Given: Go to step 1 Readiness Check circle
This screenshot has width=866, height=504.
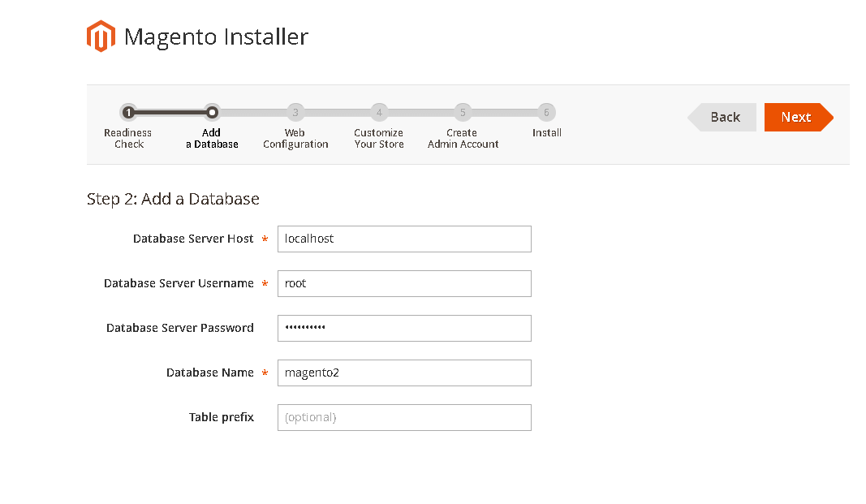Looking at the screenshot, I should 128,113.
